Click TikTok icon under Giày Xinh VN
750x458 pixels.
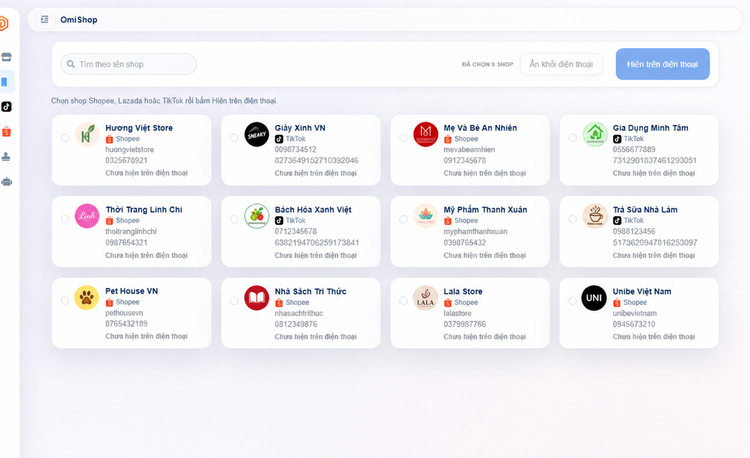[279, 139]
